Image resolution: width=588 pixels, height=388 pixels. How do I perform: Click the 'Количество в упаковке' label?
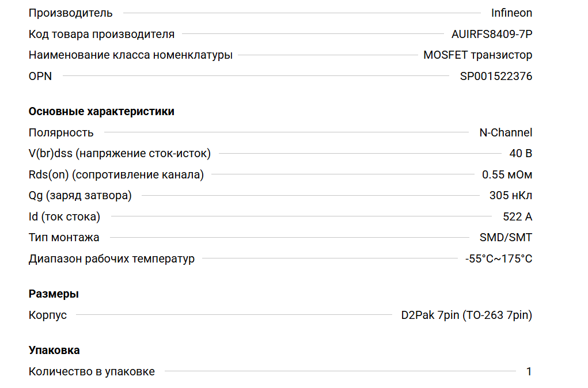[92, 371]
